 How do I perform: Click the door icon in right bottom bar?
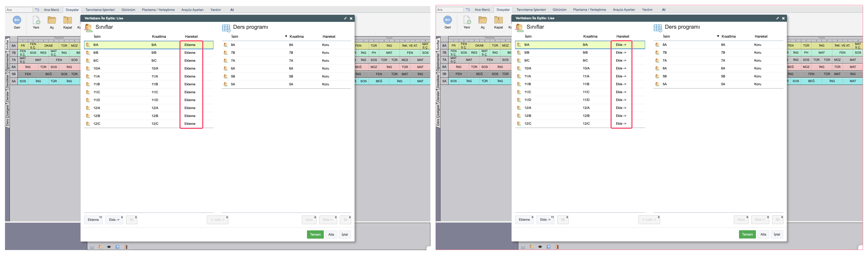pyautogui.click(x=557, y=247)
